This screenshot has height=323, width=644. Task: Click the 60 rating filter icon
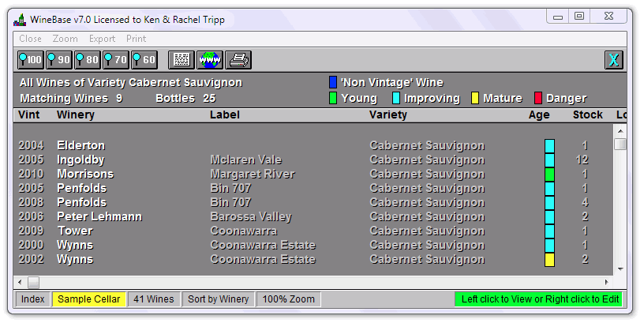pyautogui.click(x=144, y=60)
